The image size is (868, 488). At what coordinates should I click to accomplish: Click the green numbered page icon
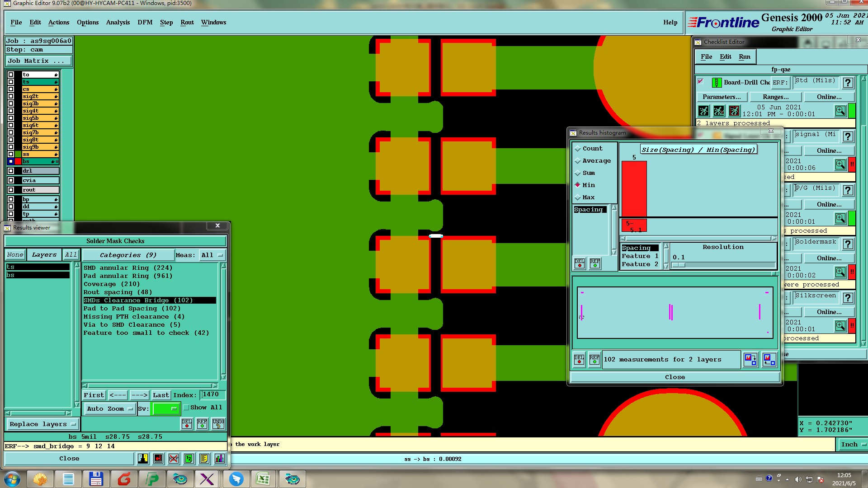tap(189, 459)
